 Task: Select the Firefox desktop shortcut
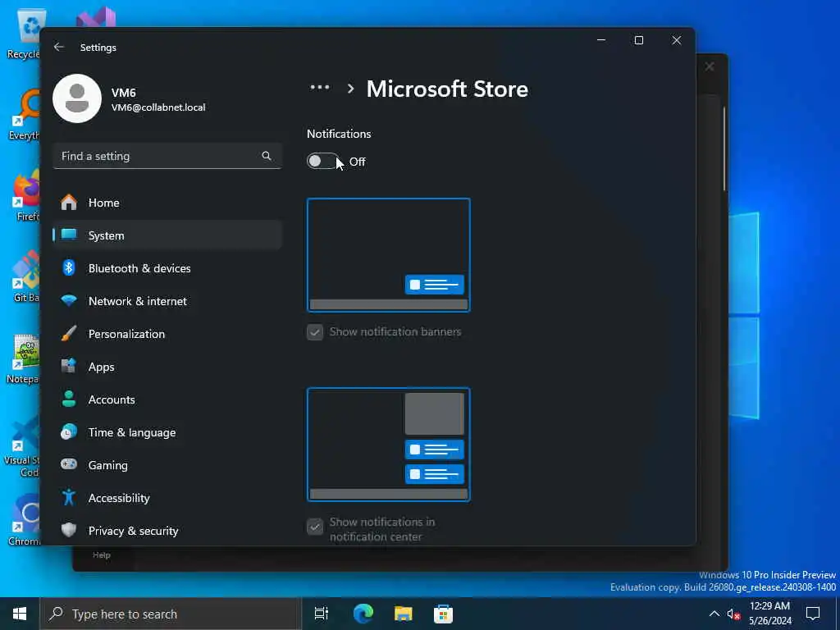pos(25,197)
